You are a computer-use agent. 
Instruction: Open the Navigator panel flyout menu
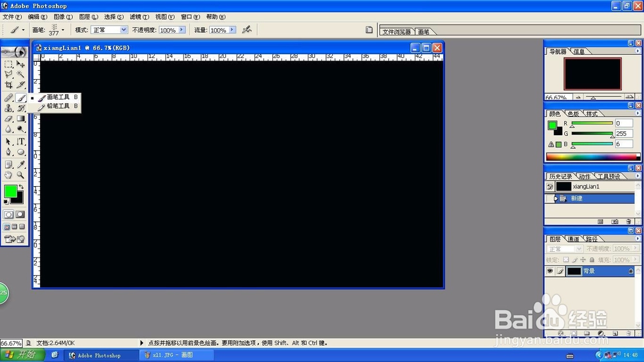pos(638,51)
